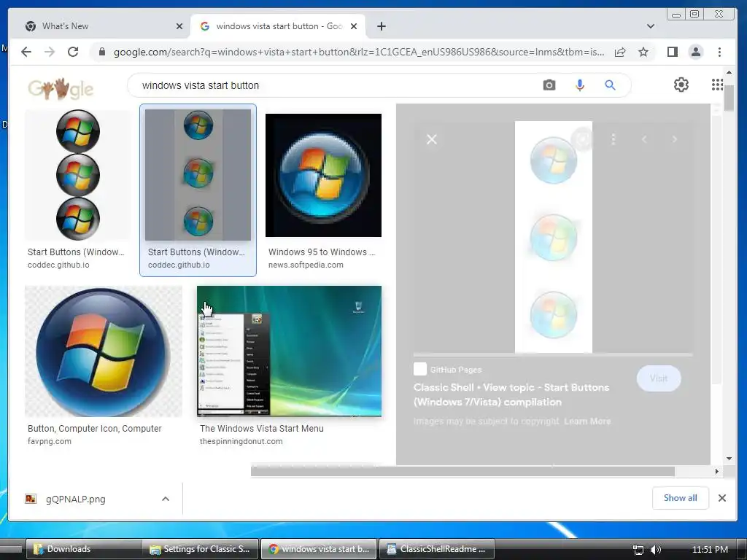This screenshot has height=560, width=747.
Task: Click the forward navigation arrow
Action: tap(50, 52)
